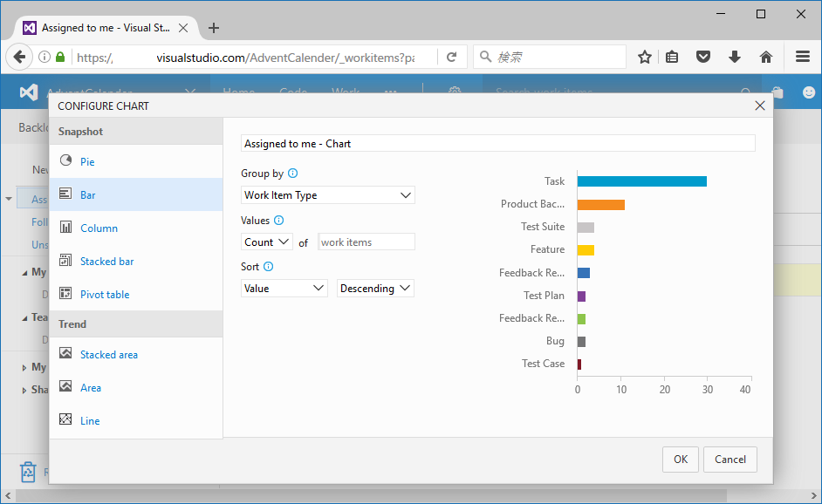Open the downloads arrow icon
Viewport: 822px width, 504px height.
coord(735,57)
